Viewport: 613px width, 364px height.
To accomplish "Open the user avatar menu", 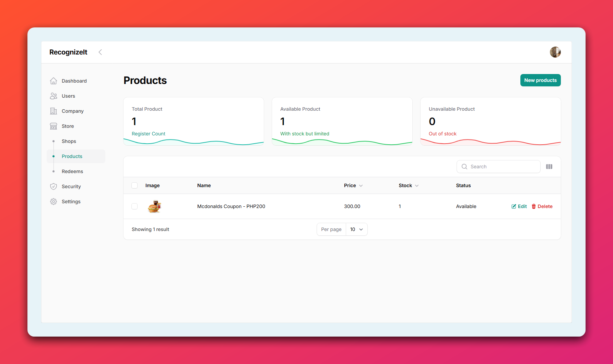I will point(555,52).
